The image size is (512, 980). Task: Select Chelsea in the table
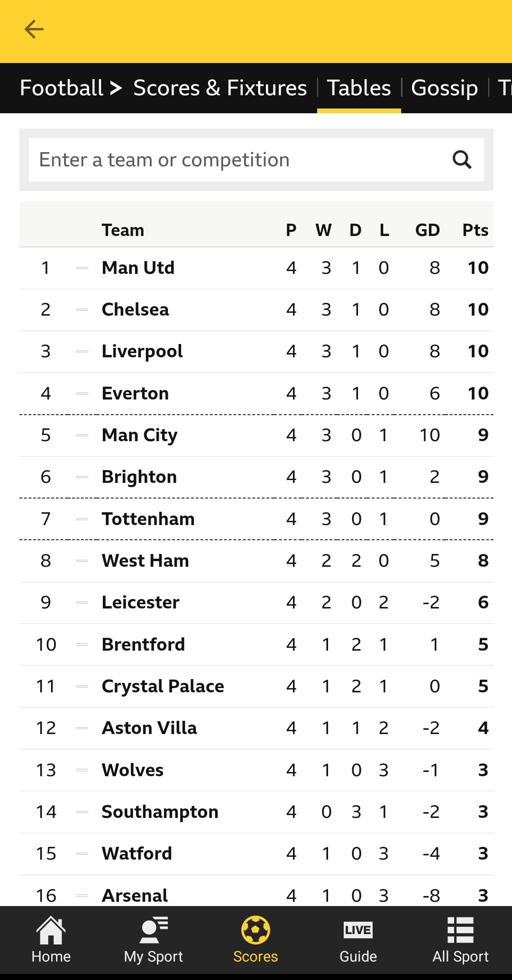tap(135, 309)
